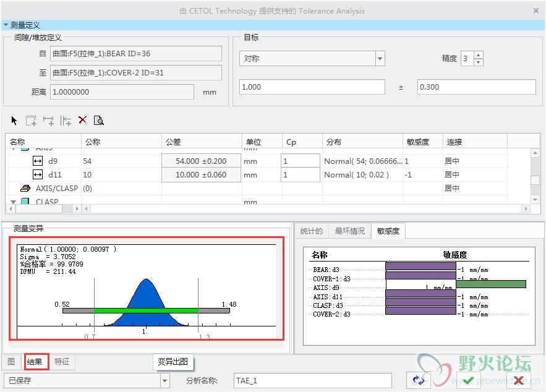Screen dimensions: 546x392
Task: Switch to the 统计的 tab
Action: pos(311,231)
